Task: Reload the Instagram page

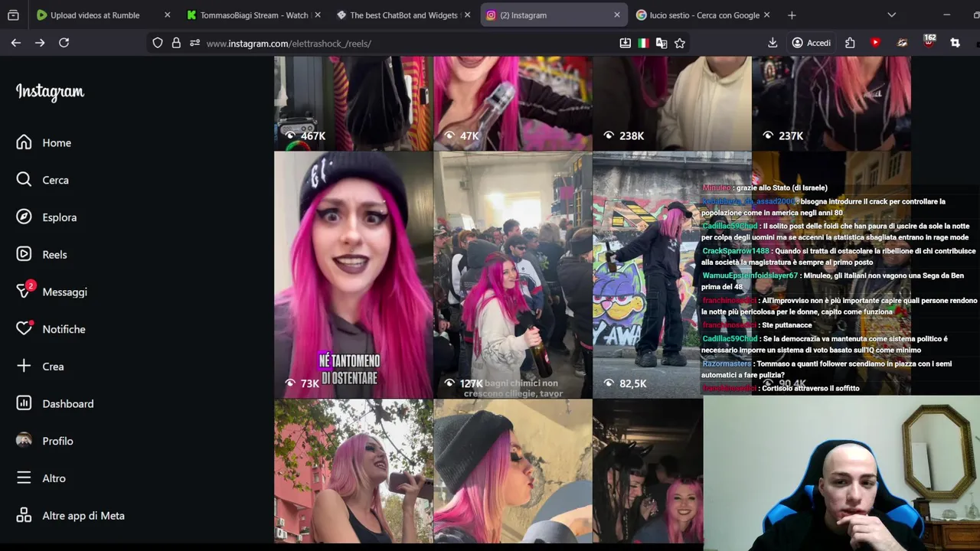Action: pos(64,43)
